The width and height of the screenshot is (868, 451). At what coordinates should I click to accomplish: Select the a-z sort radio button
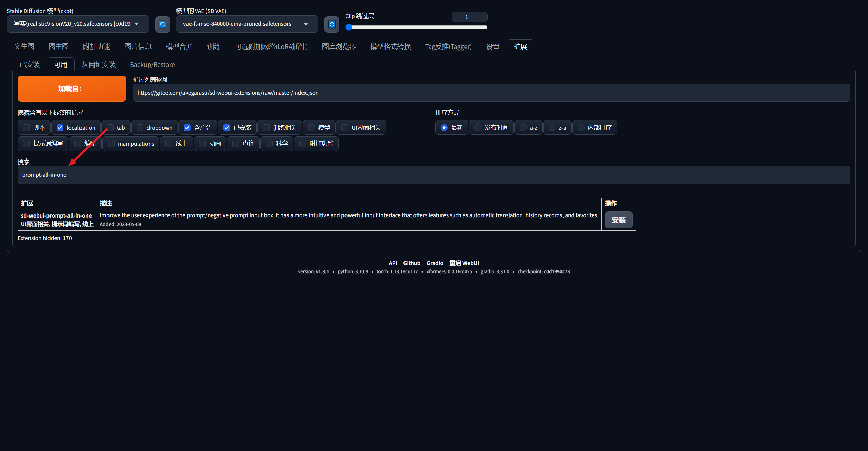tap(523, 128)
